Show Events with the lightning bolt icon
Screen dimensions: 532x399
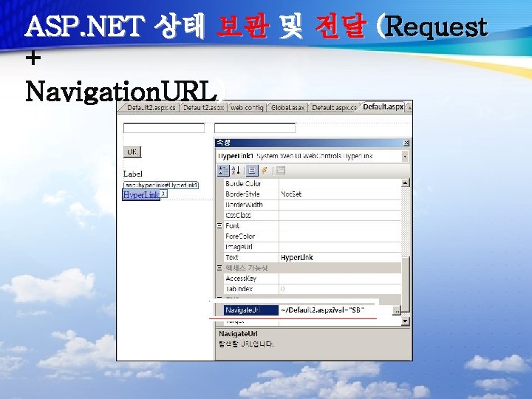(x=265, y=171)
